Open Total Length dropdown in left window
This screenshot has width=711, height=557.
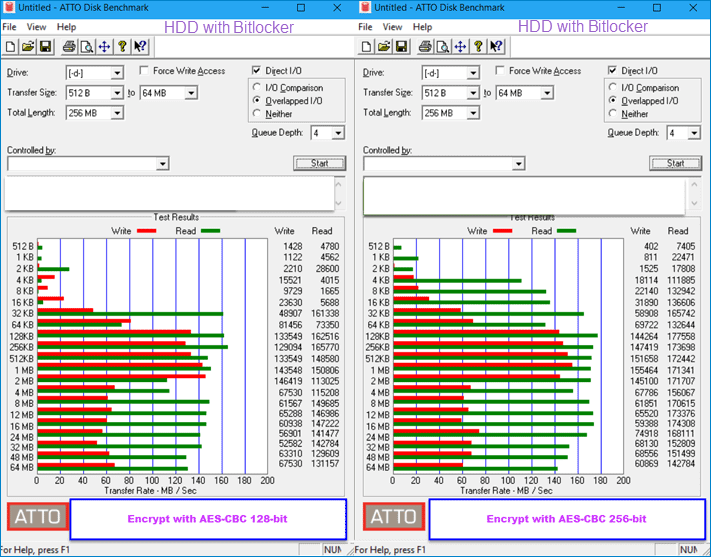pos(117,113)
